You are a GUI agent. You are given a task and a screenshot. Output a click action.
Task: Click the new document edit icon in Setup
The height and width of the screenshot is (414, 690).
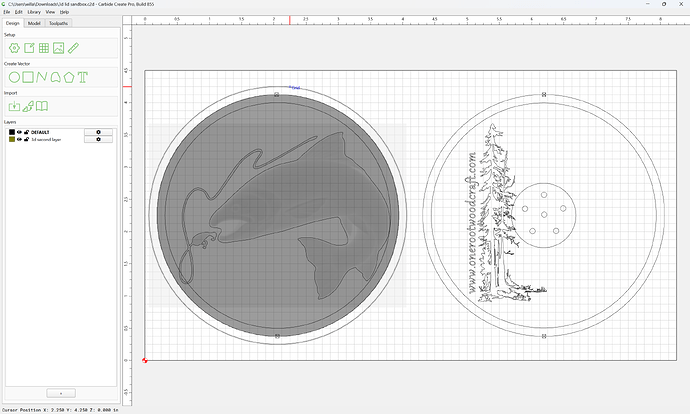29,48
